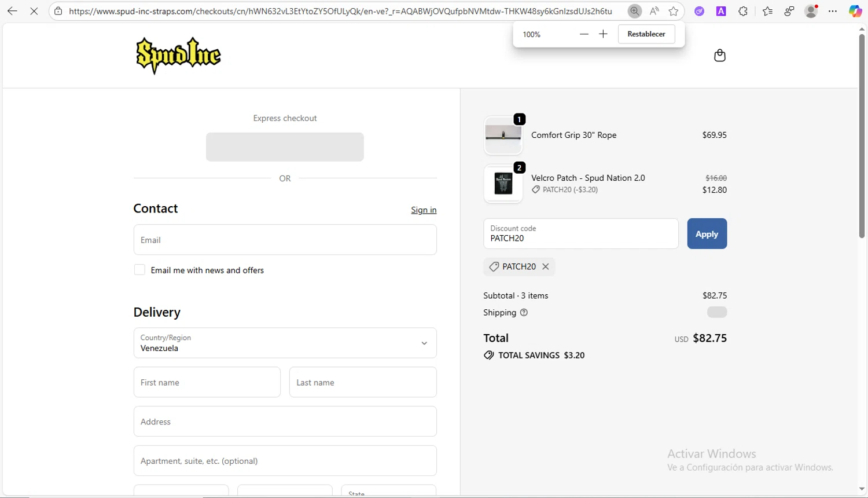
Task: Click the express checkout button
Action: point(285,147)
